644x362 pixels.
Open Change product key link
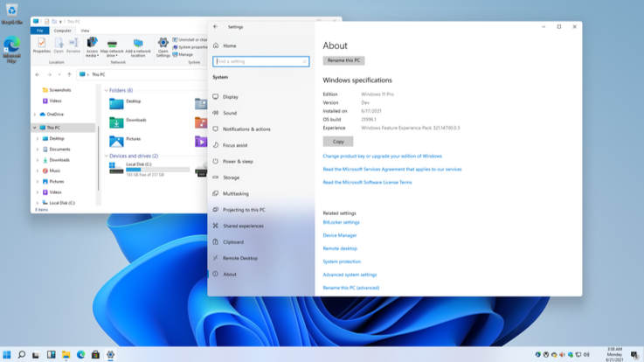point(382,157)
